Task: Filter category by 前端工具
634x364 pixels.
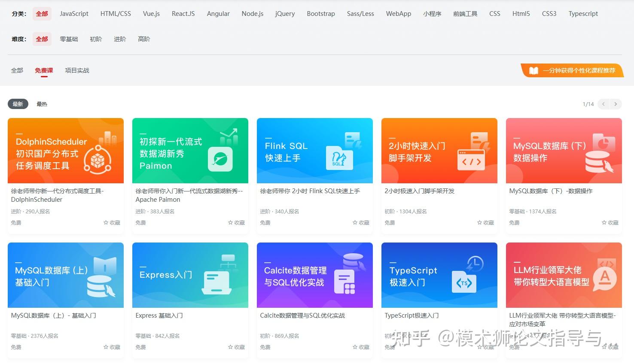Action: (465, 14)
